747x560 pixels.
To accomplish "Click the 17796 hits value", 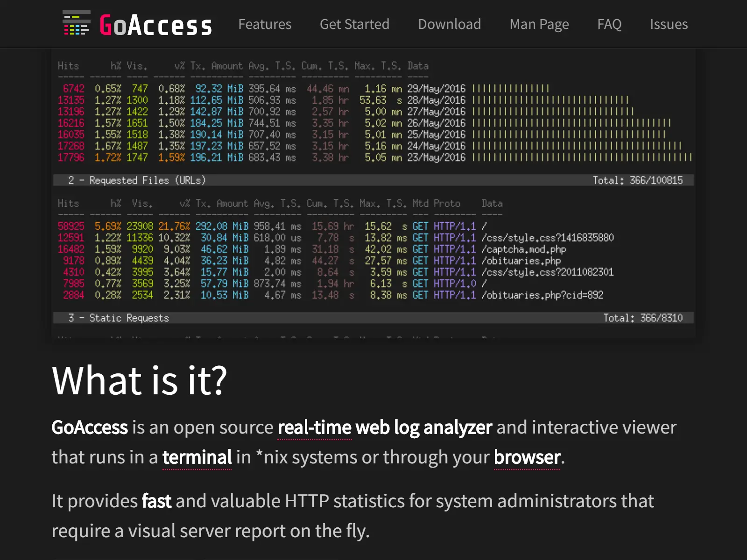I will (x=71, y=158).
